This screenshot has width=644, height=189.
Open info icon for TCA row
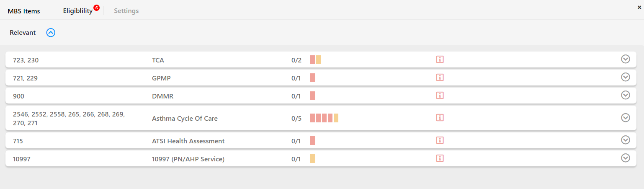click(x=440, y=60)
